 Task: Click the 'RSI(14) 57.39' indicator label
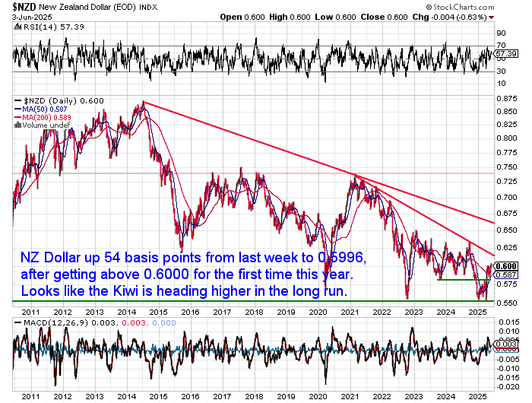52,27
